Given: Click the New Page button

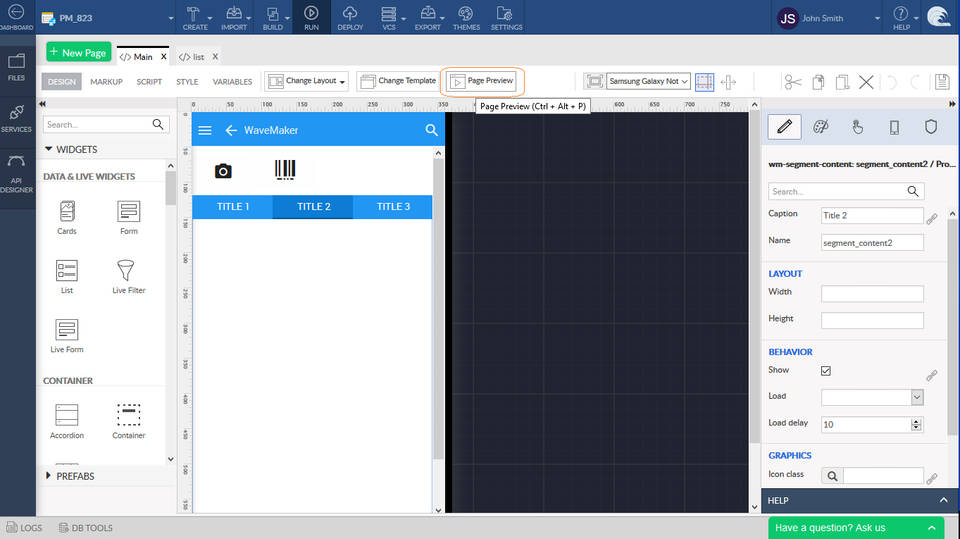Looking at the screenshot, I should click(x=77, y=53).
